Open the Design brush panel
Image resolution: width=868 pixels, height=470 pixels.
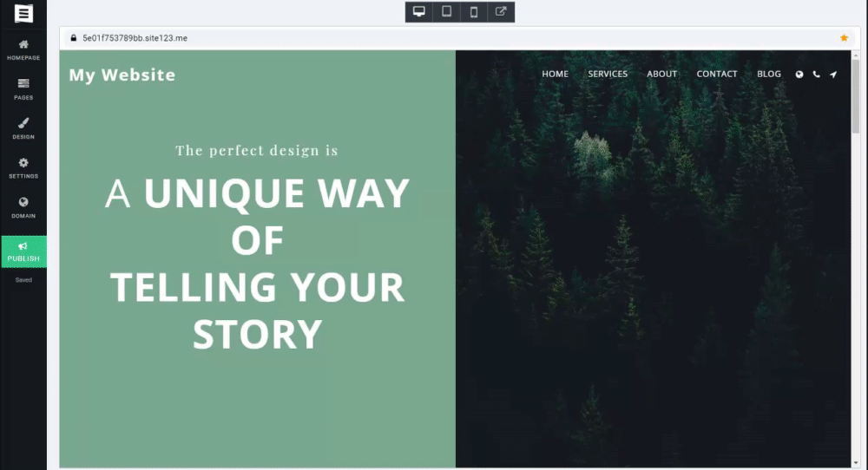23,128
